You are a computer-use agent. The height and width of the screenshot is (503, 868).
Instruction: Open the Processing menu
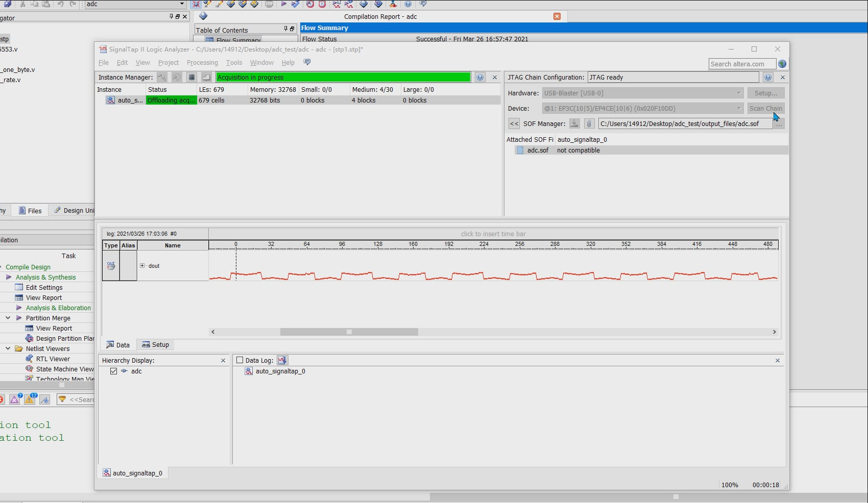202,63
